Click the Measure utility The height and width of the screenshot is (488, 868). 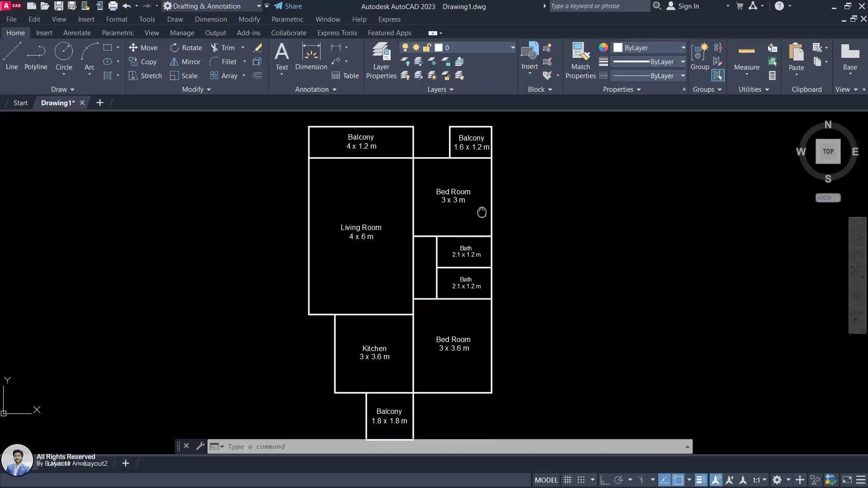pyautogui.click(x=746, y=57)
